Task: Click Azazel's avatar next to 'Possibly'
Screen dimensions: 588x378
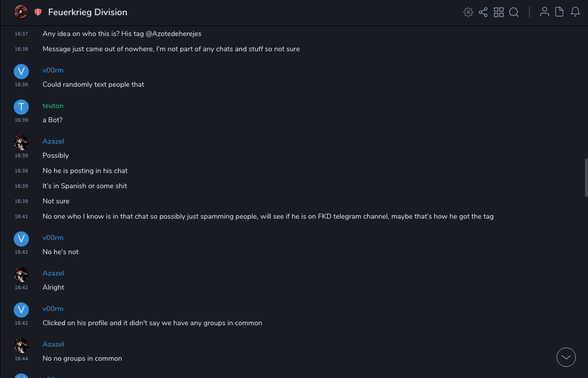Action: click(x=21, y=143)
